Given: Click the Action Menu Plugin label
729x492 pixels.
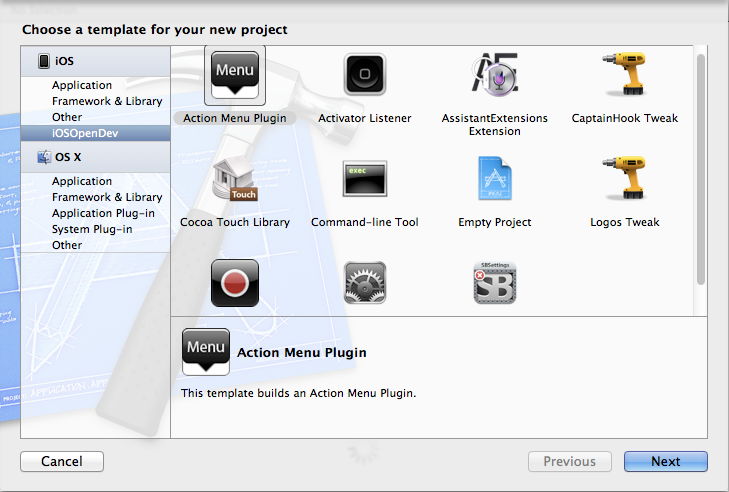Looking at the screenshot, I should [x=235, y=118].
